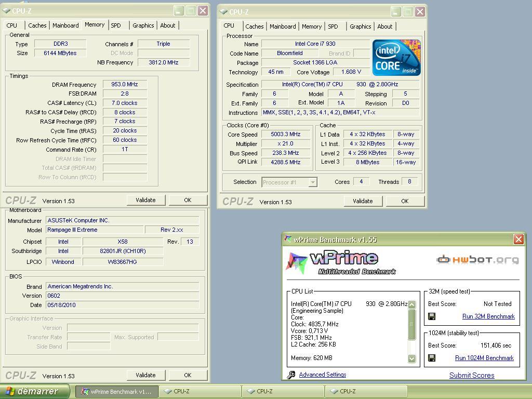Run the 32M Benchmark
The image size is (532, 399).
[488, 316]
